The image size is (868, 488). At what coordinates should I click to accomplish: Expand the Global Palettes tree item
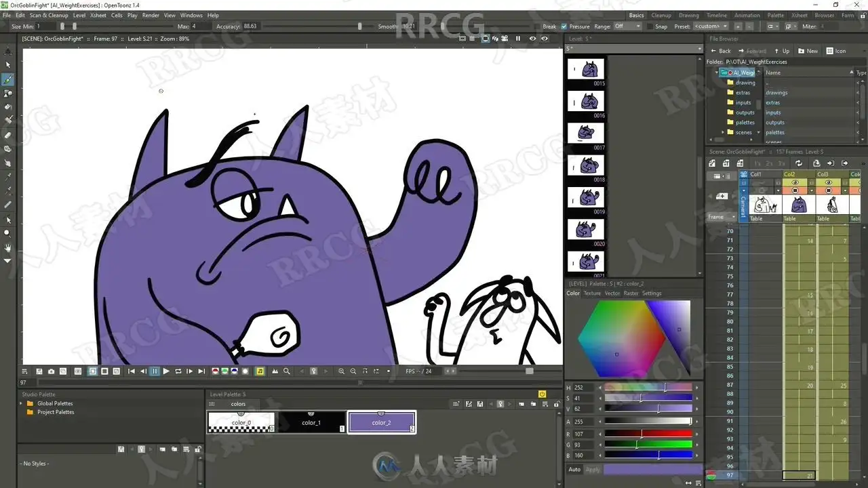coord(21,403)
